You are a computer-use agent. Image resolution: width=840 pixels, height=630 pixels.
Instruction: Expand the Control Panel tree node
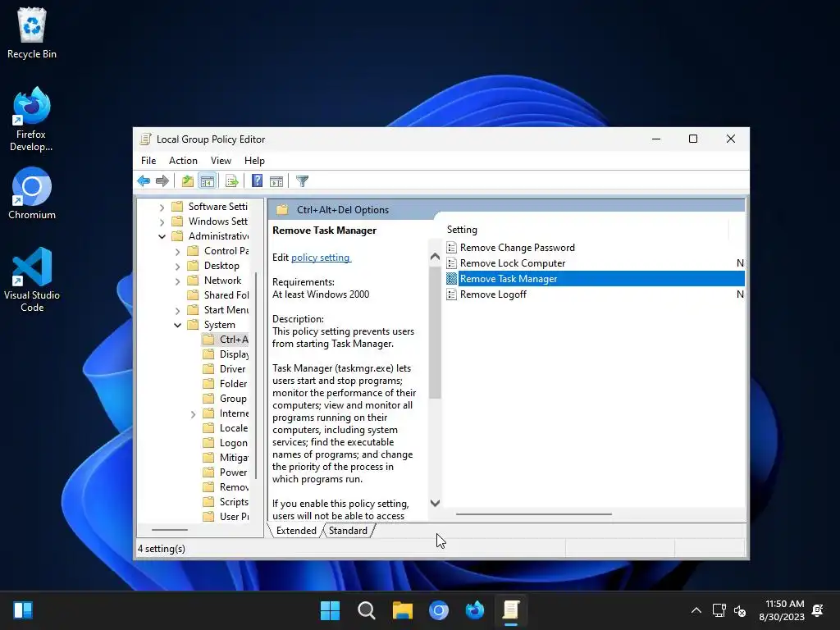177,251
